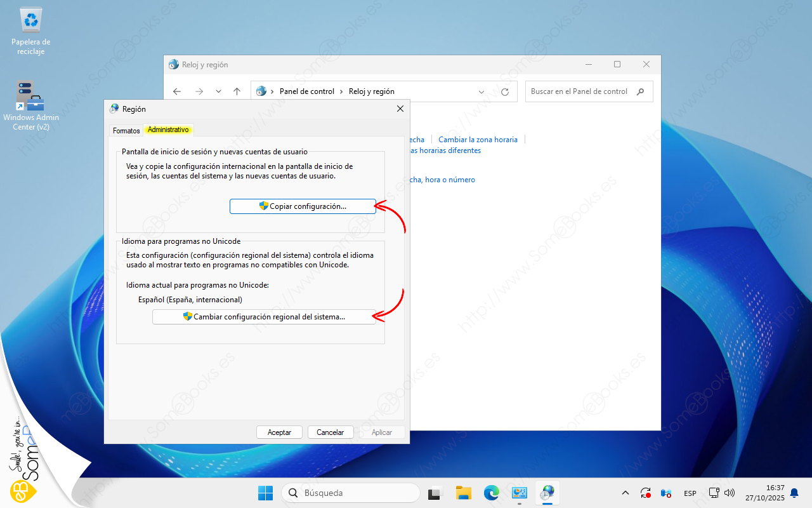Click the Back navigation arrow
Image resolution: width=812 pixels, height=508 pixels.
point(177,91)
